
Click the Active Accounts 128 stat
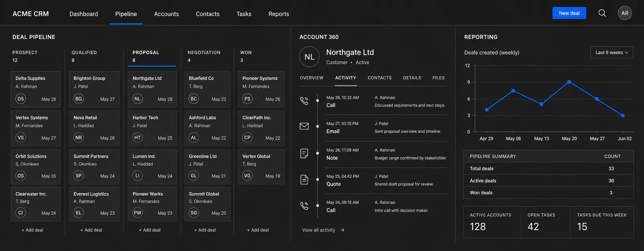tap(492, 222)
